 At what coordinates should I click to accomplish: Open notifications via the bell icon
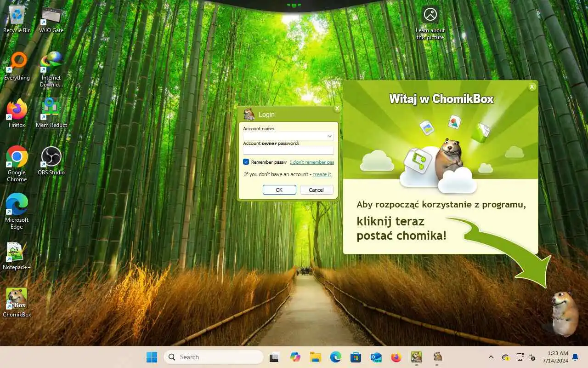tap(575, 357)
